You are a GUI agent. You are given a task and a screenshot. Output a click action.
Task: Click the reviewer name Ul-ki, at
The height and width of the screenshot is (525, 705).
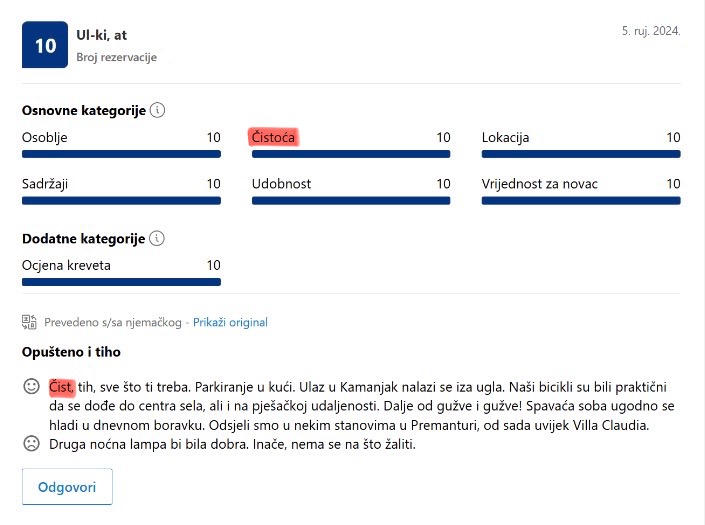click(102, 35)
